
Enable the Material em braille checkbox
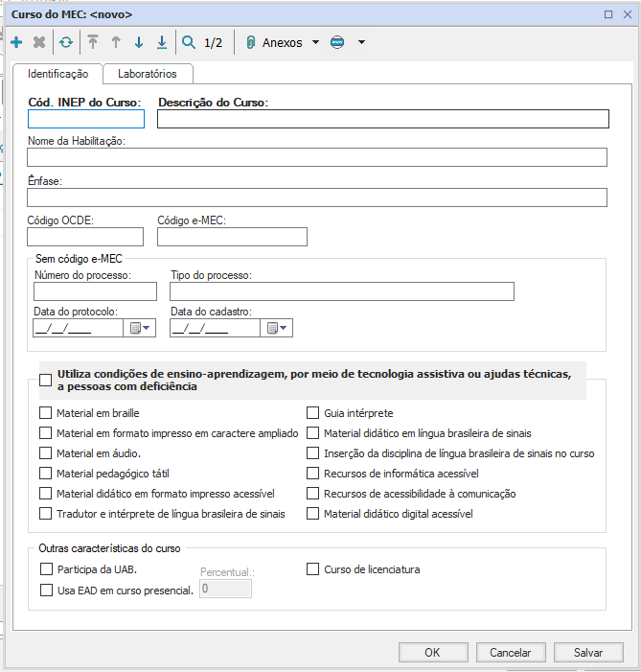click(46, 413)
